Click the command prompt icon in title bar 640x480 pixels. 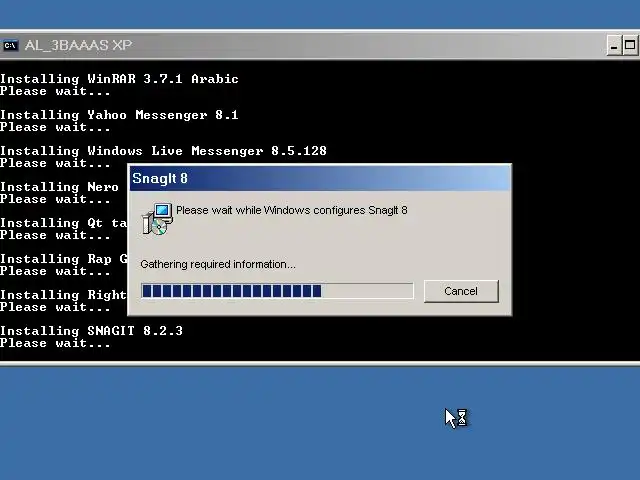point(10,45)
